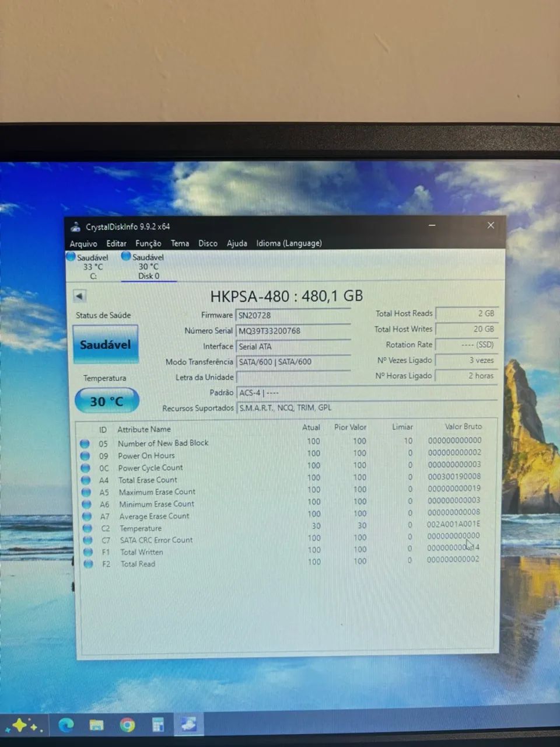Click the raw value 002A001A001E
Image resolution: width=560 pixels, height=747 pixels.
click(x=453, y=524)
